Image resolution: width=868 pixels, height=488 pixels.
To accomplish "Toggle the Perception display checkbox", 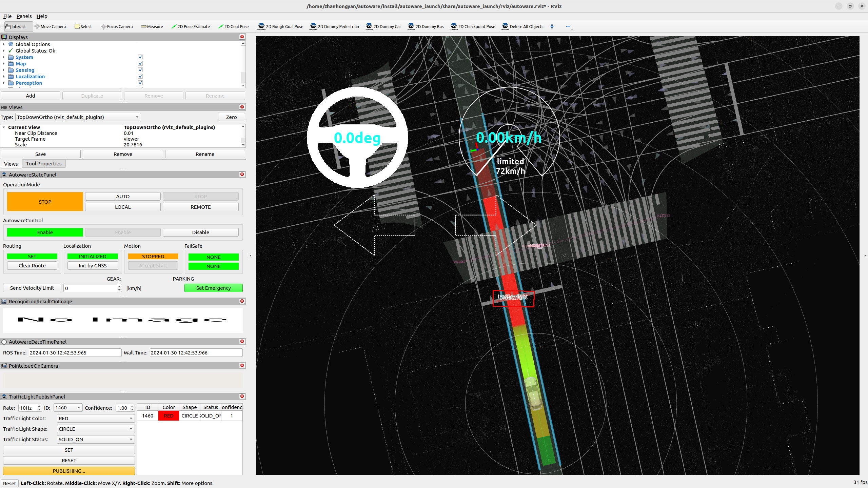I will click(x=140, y=83).
